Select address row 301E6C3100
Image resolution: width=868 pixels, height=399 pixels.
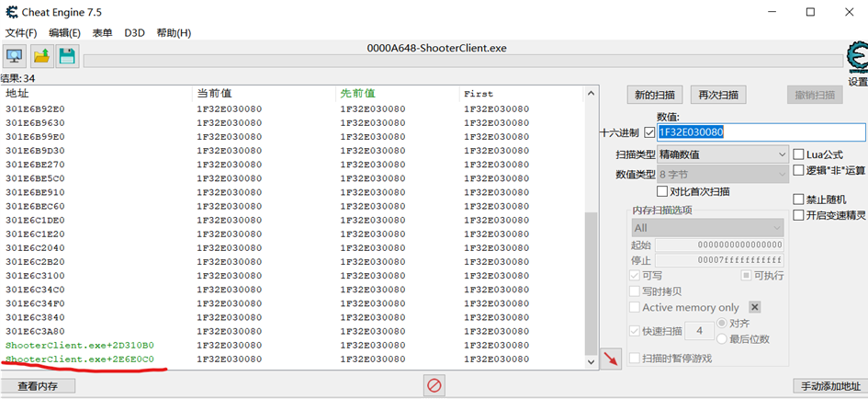293,276
